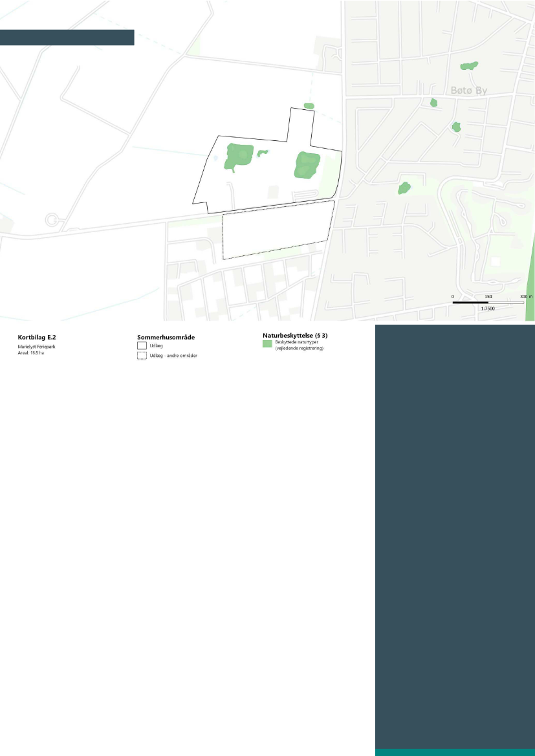The image size is (535, 756).
Task: Click the dark header bar at top left
Action: click(67, 38)
